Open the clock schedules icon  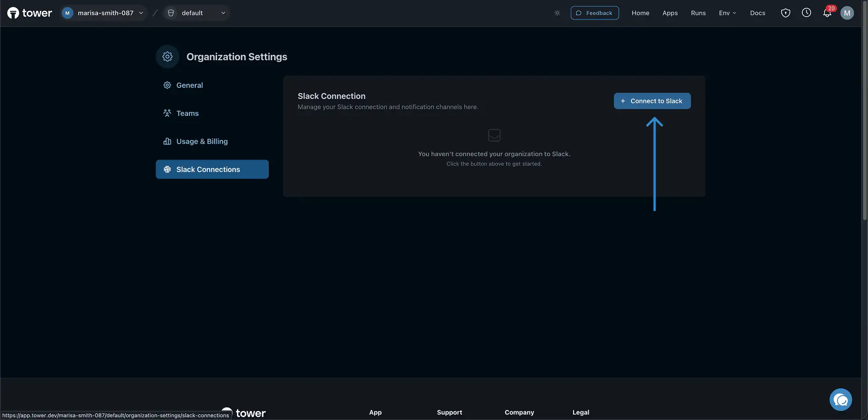(807, 13)
